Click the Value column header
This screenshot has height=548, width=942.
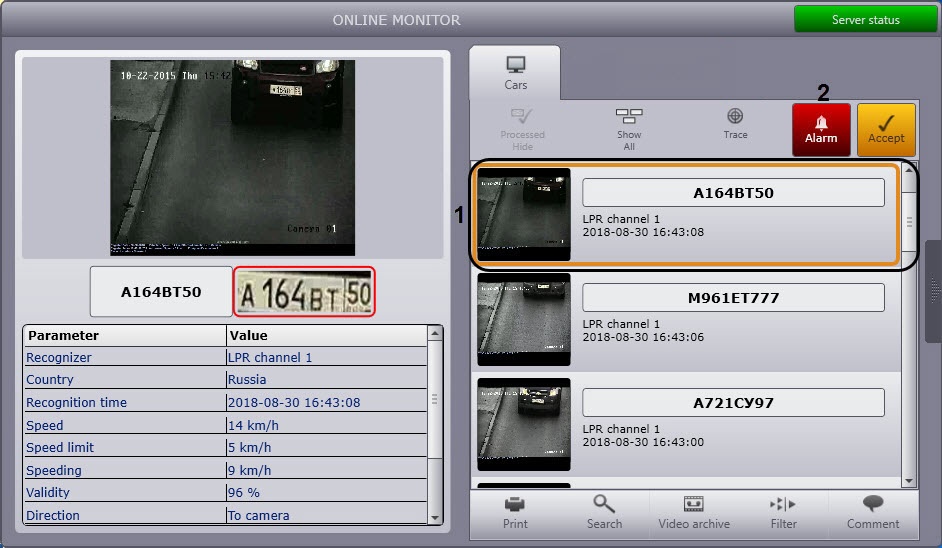[x=327, y=335]
